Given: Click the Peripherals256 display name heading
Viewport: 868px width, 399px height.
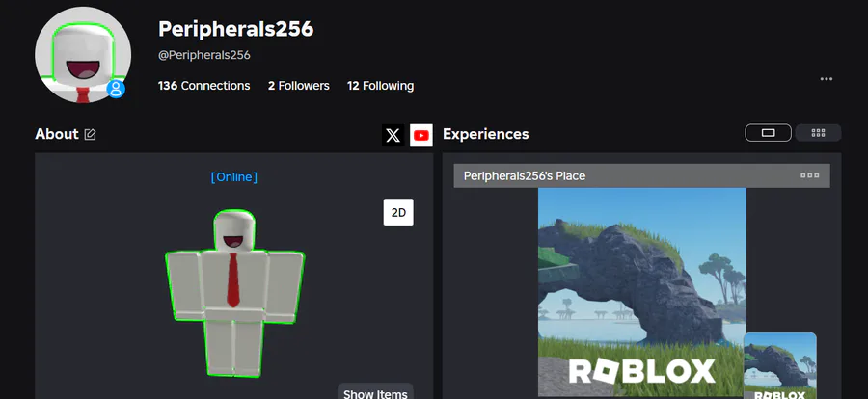Looking at the screenshot, I should [236, 29].
